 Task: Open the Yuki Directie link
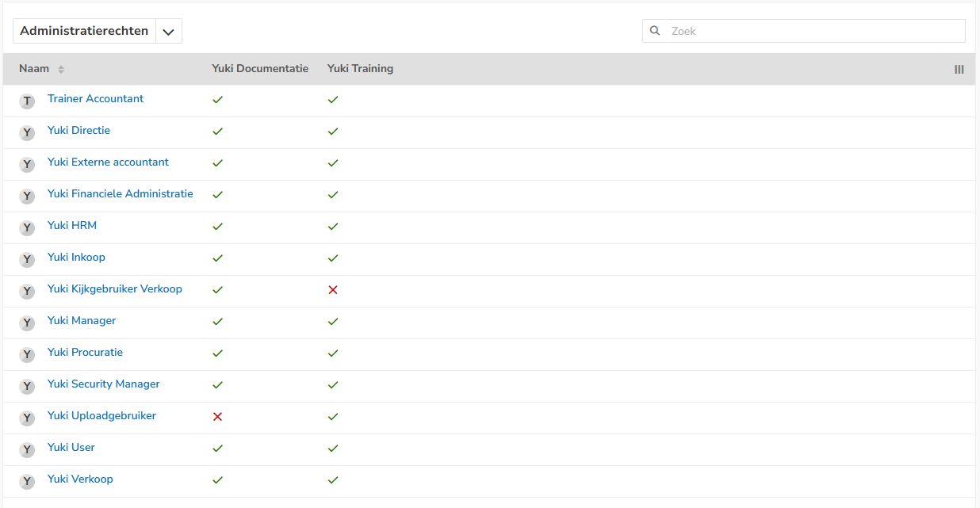78,131
